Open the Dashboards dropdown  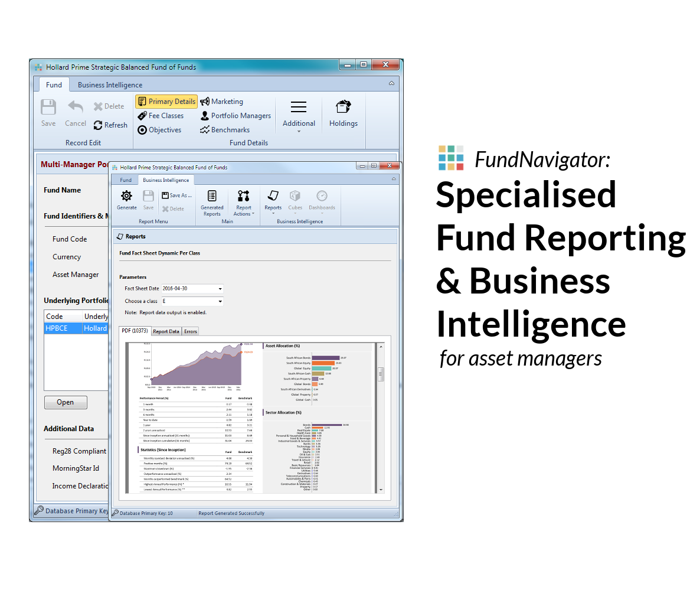coord(322,202)
